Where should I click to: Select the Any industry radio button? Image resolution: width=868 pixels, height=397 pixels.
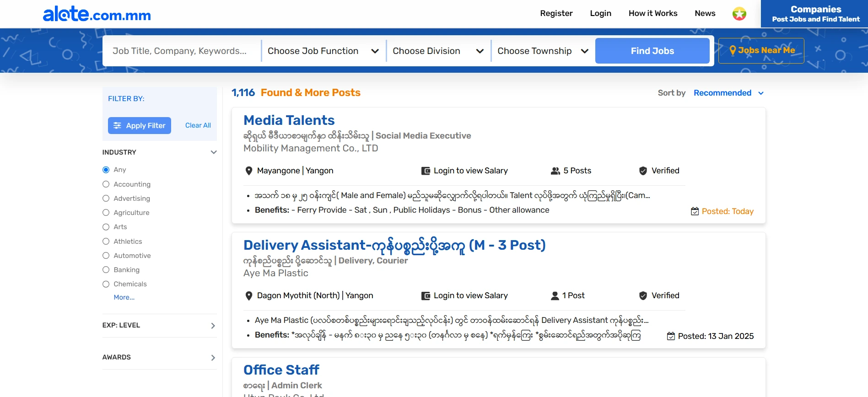tap(106, 170)
